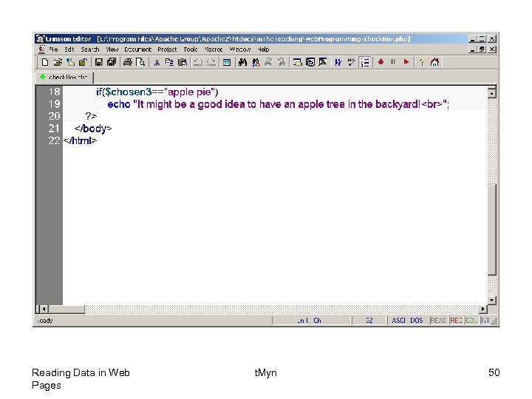Play the macro with the red triangle

point(406,62)
